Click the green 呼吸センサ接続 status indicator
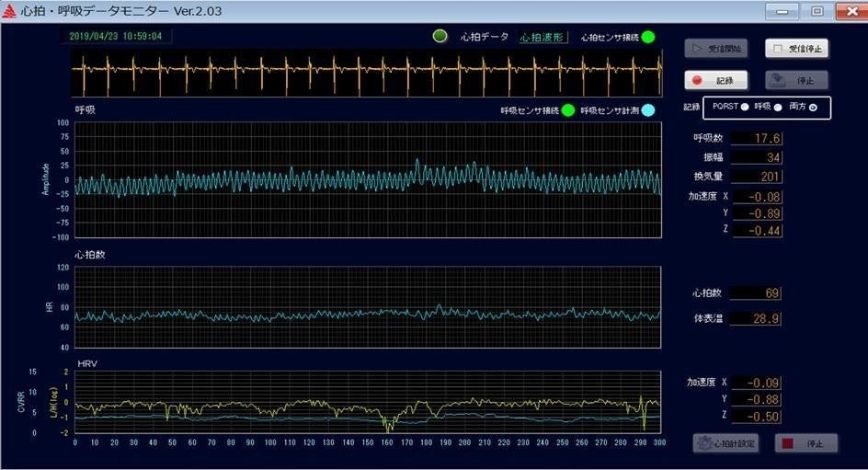This screenshot has width=868, height=470. pos(567,110)
